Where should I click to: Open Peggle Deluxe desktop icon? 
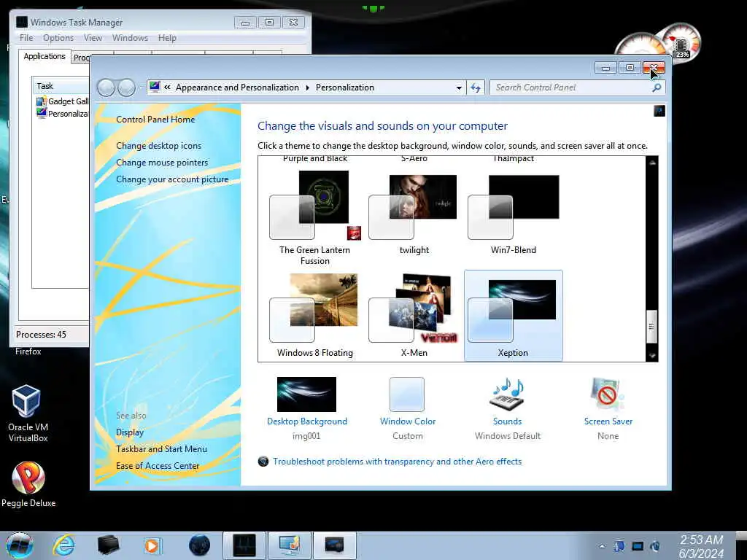click(28, 484)
